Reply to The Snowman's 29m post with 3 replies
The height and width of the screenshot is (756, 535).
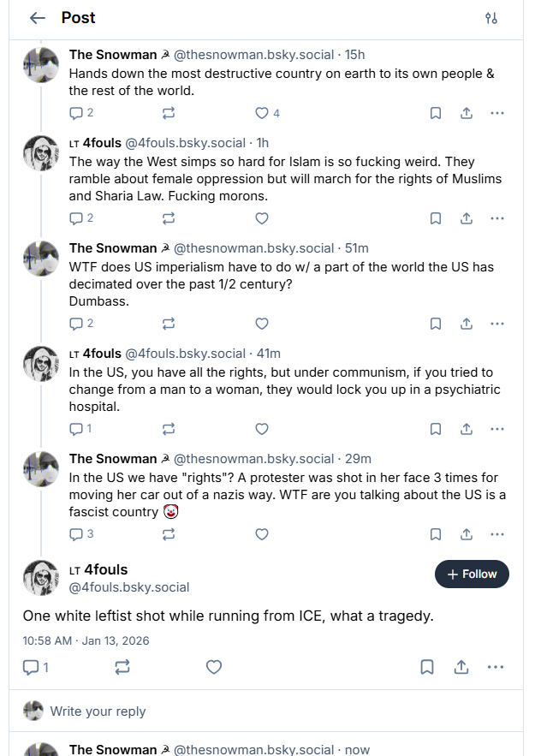click(x=75, y=534)
